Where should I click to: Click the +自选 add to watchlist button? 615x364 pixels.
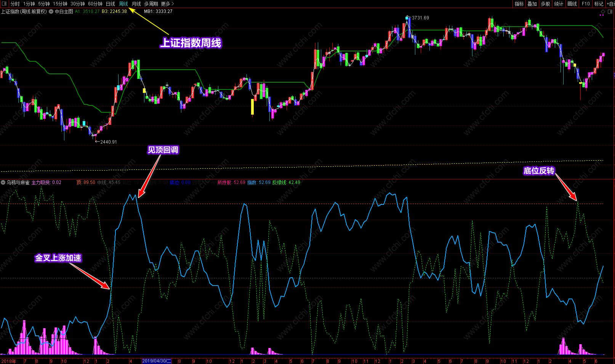pyautogui.click(x=610, y=4)
